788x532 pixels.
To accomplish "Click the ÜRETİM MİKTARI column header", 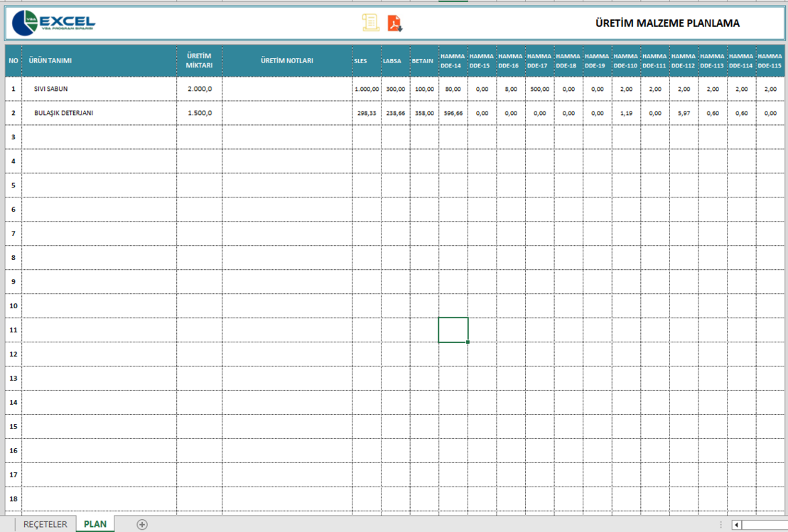I will pyautogui.click(x=200, y=61).
